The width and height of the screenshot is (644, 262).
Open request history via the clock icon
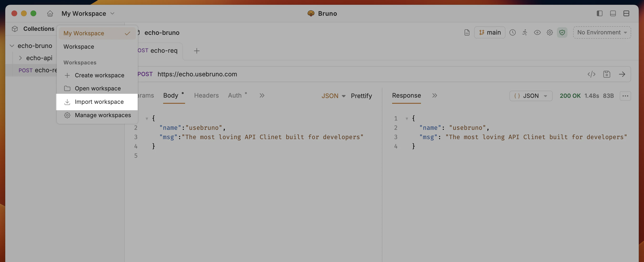[x=513, y=32]
